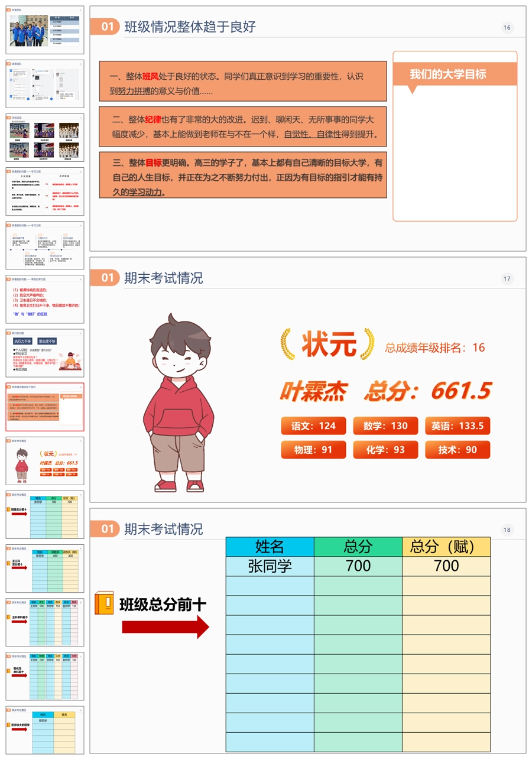The image size is (532, 760).
Task: Click the page number 16 badge
Action: tap(507, 28)
